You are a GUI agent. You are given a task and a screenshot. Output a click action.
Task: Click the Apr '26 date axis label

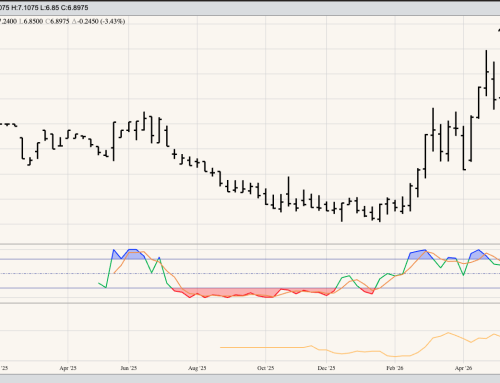(464, 368)
